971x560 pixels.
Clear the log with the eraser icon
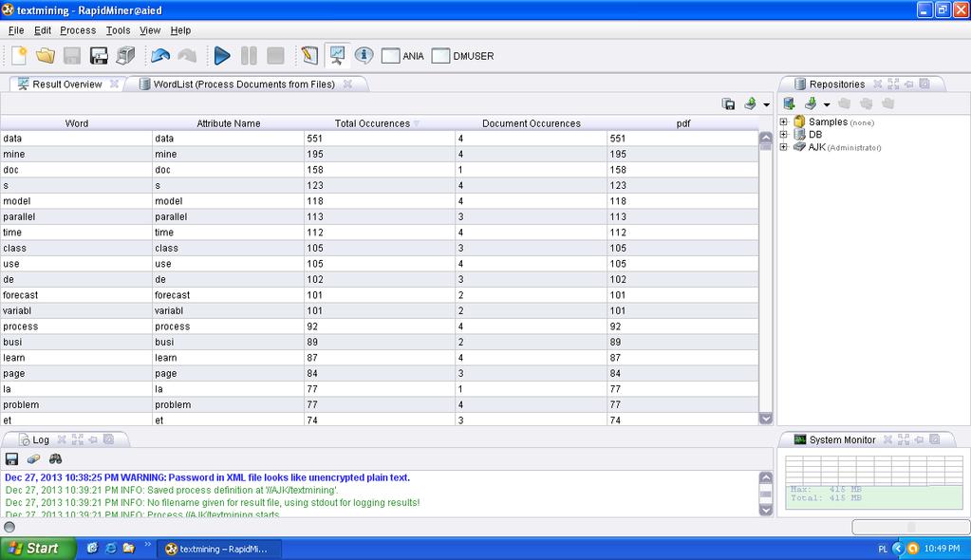(33, 459)
